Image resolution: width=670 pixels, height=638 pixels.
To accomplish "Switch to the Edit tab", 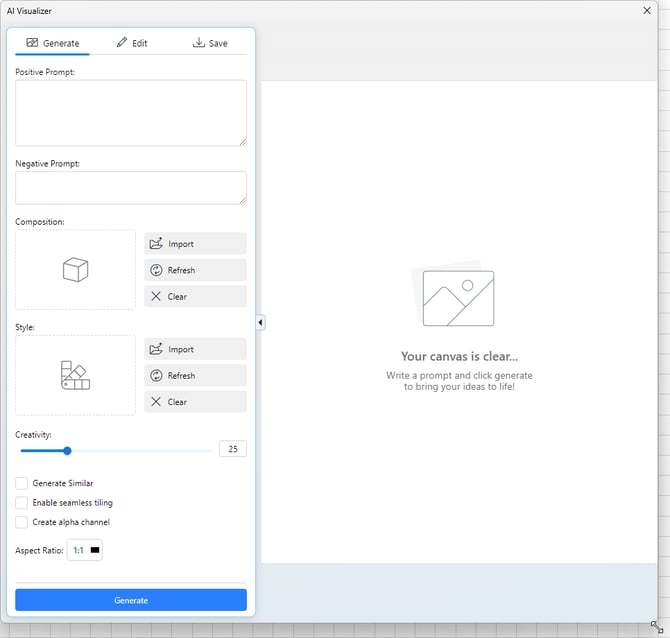I will [x=131, y=43].
